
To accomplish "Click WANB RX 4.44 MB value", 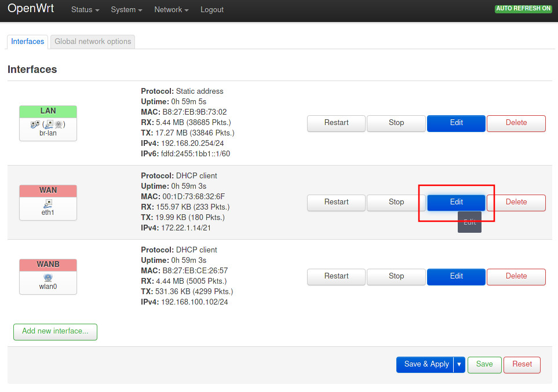I will point(191,281).
